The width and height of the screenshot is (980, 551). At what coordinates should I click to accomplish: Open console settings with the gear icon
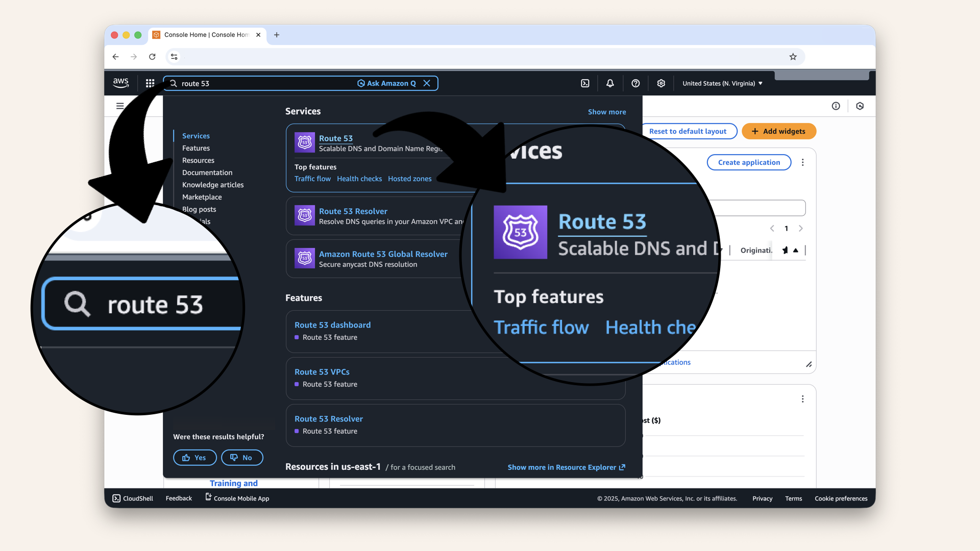(x=661, y=83)
